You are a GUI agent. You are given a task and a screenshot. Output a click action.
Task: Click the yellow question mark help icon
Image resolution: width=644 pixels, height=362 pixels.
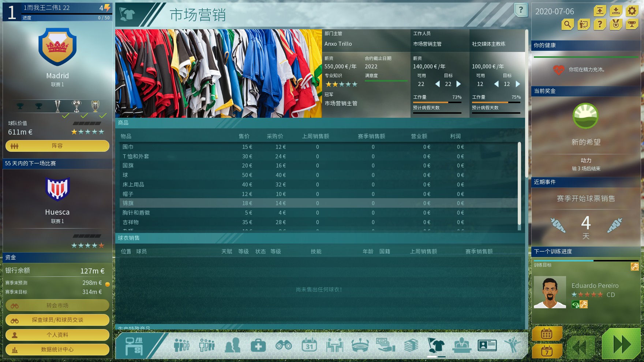(x=600, y=24)
